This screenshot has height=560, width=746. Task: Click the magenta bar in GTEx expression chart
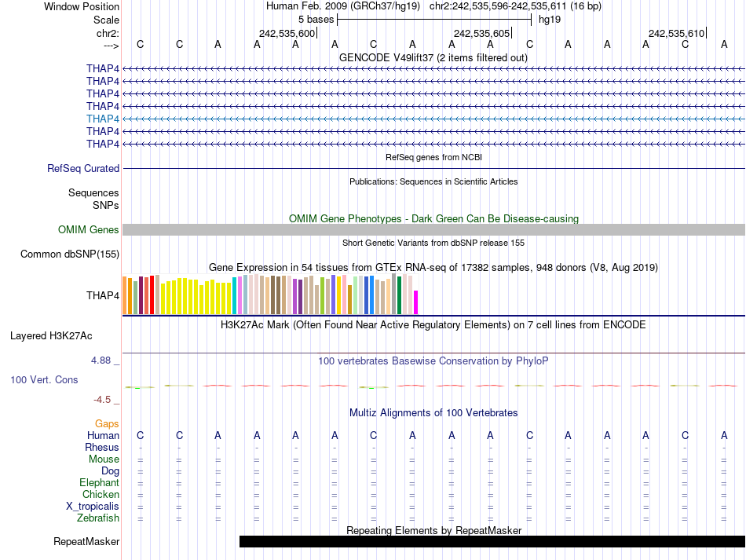click(416, 302)
